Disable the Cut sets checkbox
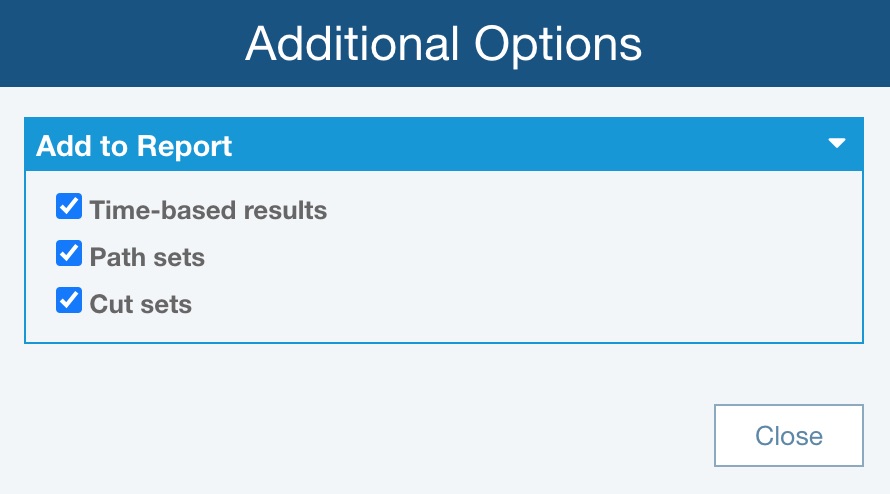Viewport: 890px width, 494px height. (69, 301)
